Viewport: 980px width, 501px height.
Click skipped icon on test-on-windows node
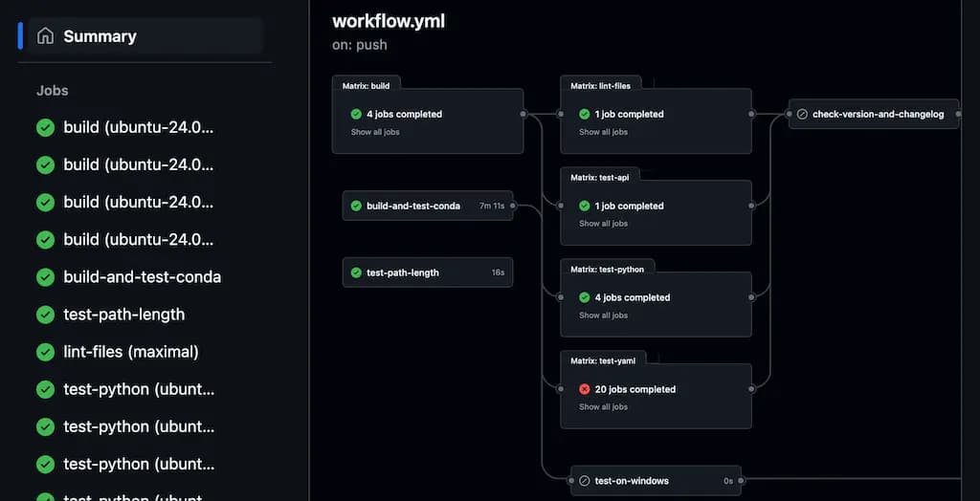coord(584,481)
